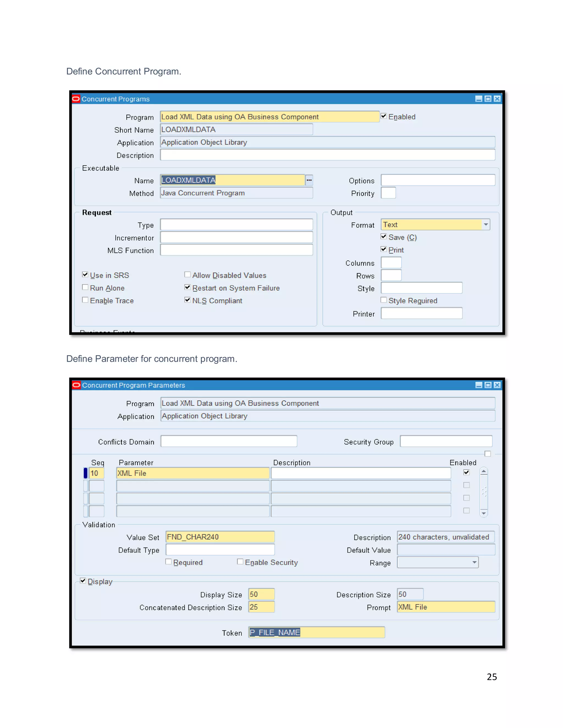Click the Request Type field
563x728 pixels.
[236, 225]
